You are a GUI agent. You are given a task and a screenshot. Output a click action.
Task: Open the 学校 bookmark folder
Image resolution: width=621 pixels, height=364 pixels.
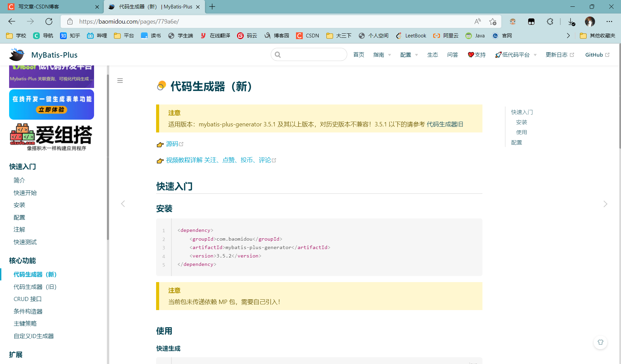pyautogui.click(x=16, y=36)
